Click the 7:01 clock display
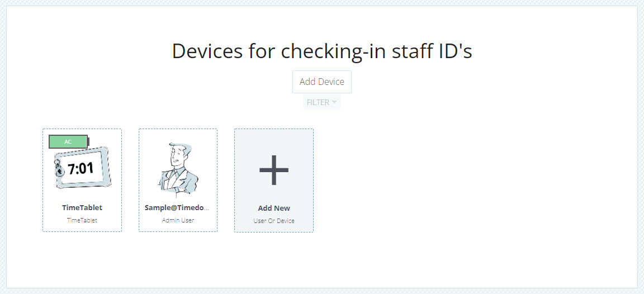This screenshot has height=294, width=644. (x=81, y=168)
